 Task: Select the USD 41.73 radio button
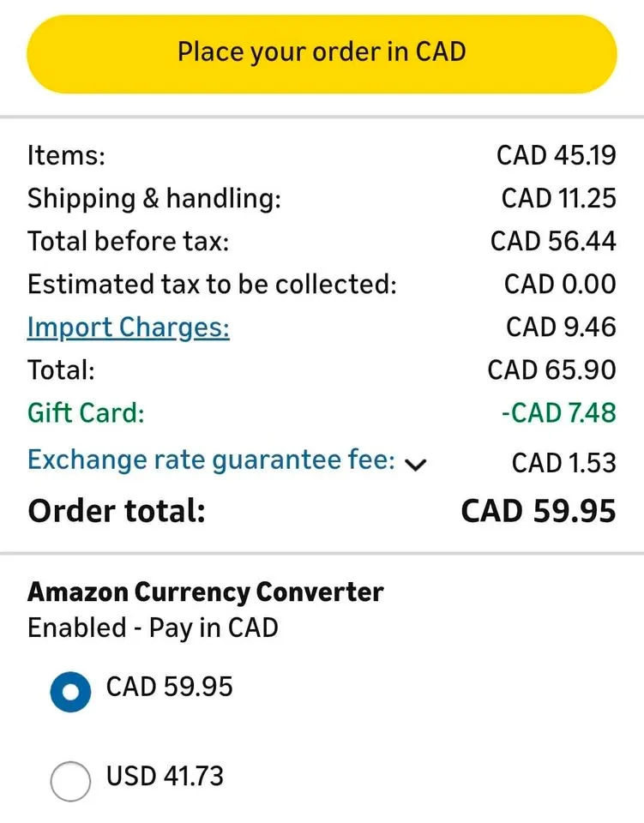pyautogui.click(x=70, y=780)
